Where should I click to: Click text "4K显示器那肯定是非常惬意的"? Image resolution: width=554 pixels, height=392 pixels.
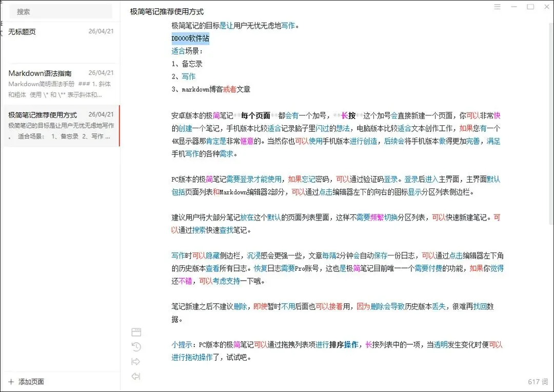point(216,141)
